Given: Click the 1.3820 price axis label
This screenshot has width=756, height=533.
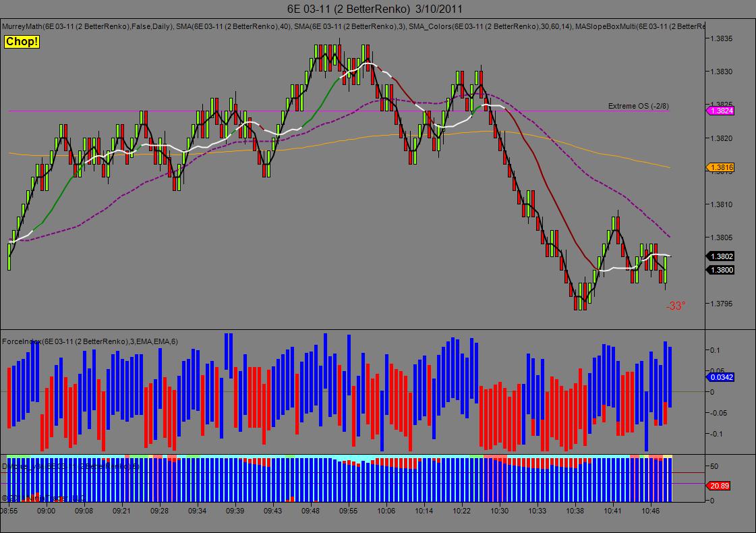Looking at the screenshot, I should 722,138.
